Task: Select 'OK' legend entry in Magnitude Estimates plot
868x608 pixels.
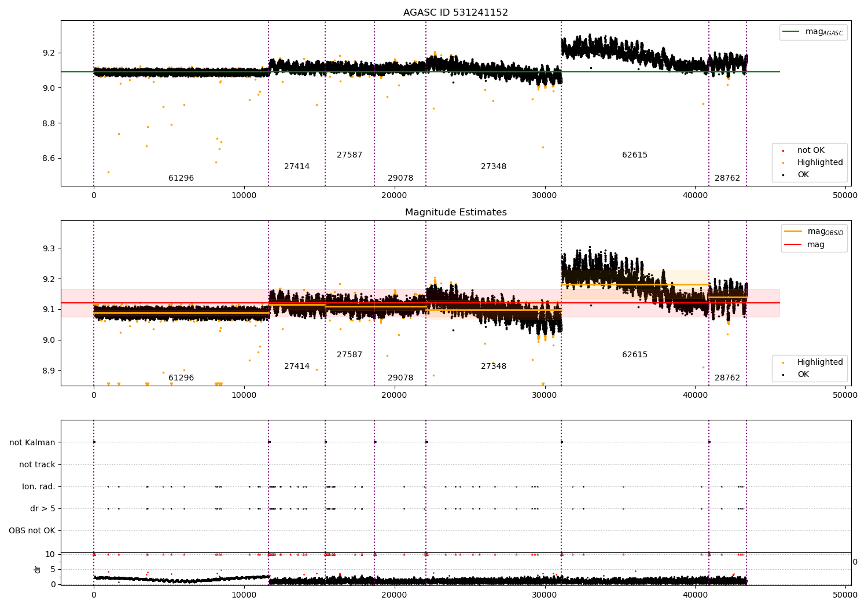Action: pos(803,375)
